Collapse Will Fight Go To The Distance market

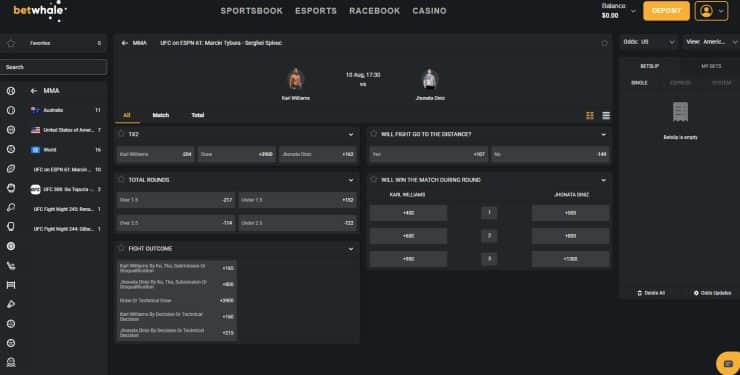[x=604, y=134]
